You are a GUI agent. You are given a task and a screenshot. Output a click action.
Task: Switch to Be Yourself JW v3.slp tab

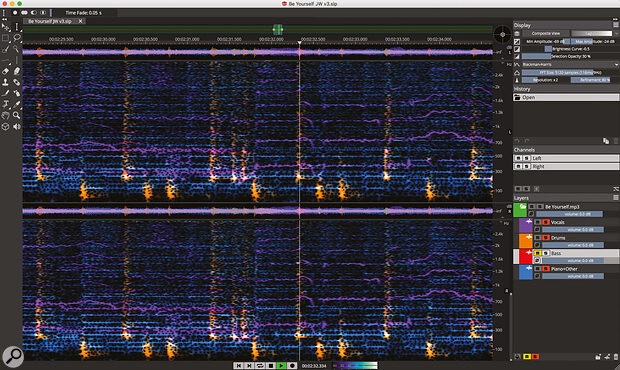50,21
